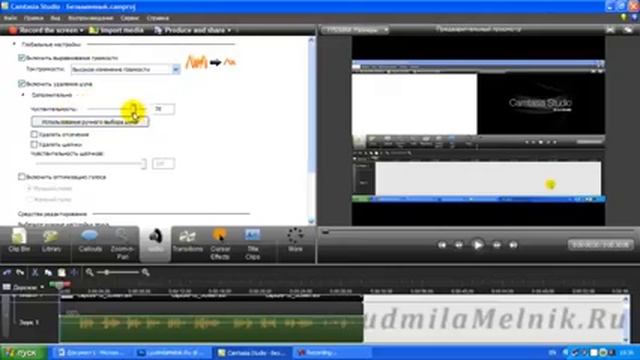The width and height of the screenshot is (640, 360).
Task: Open the Record the screen dropdown arrow
Action: [82, 30]
